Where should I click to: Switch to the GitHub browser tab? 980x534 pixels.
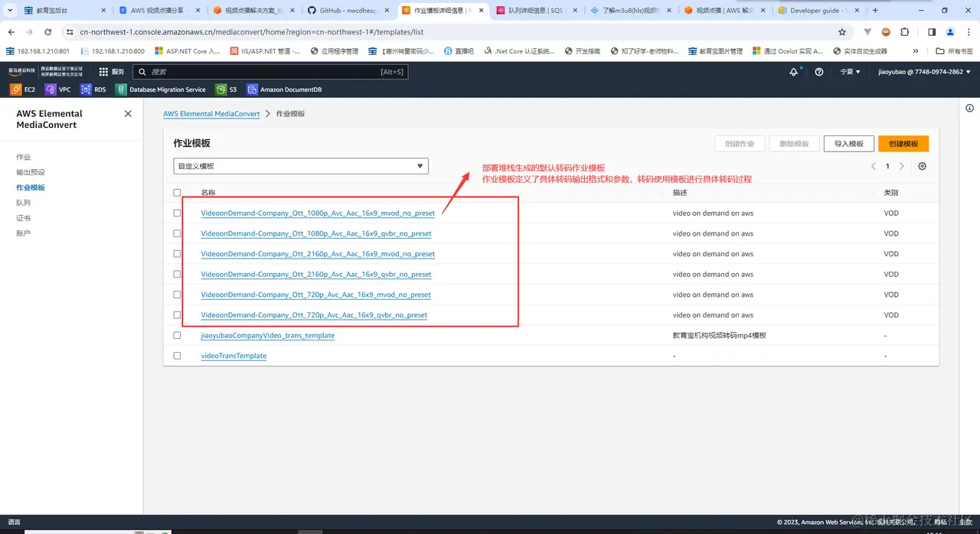(x=348, y=11)
